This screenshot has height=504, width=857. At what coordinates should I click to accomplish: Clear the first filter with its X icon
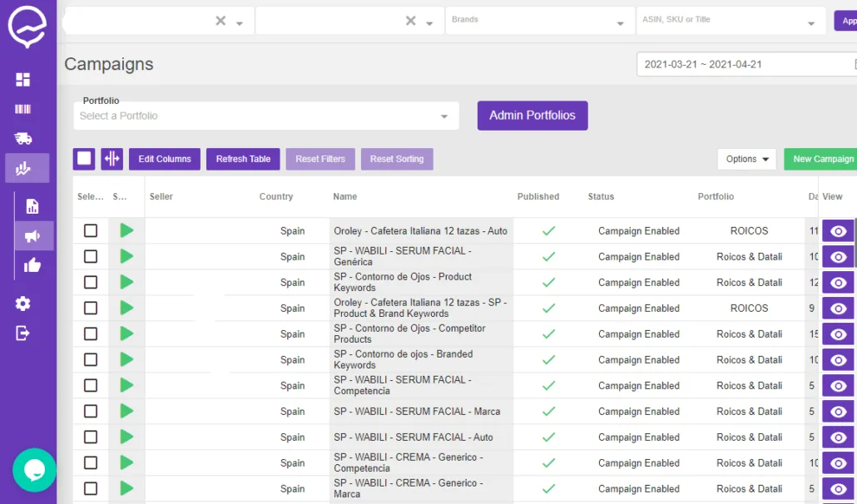[220, 21]
